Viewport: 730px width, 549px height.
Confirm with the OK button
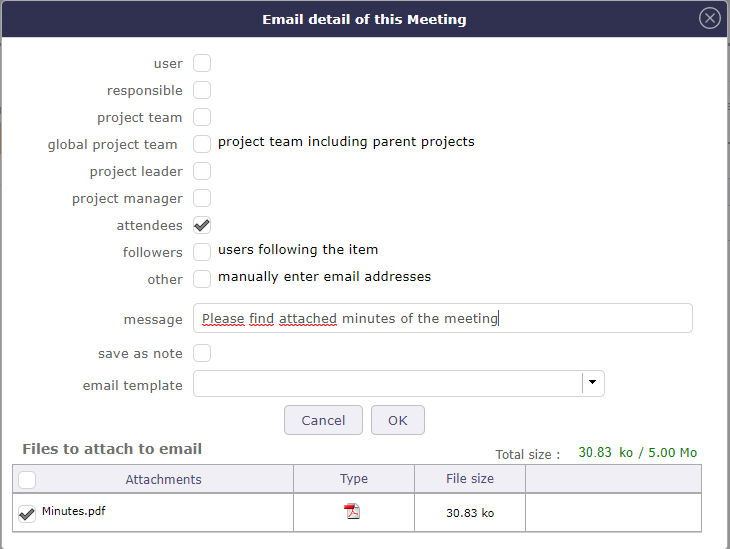[x=398, y=420]
